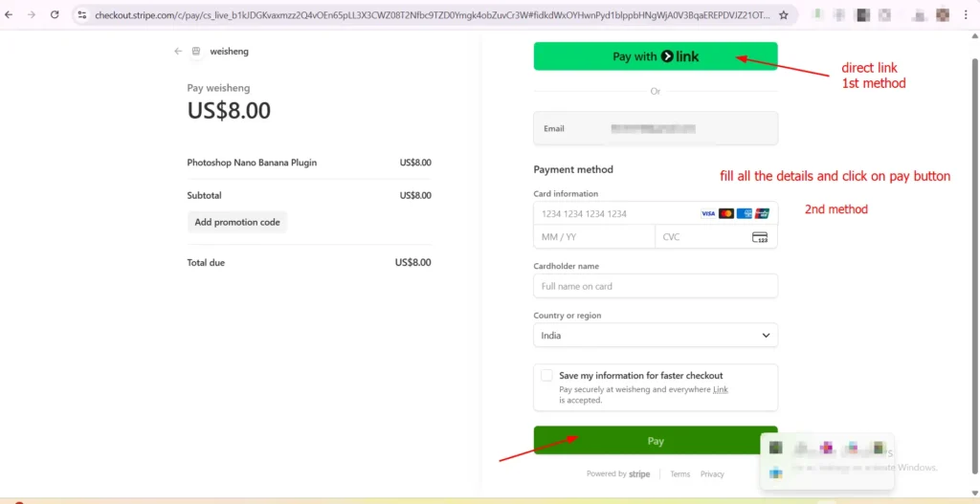Click the US$8.00 total amount heading
This screenshot has width=980, height=504.
(x=229, y=111)
